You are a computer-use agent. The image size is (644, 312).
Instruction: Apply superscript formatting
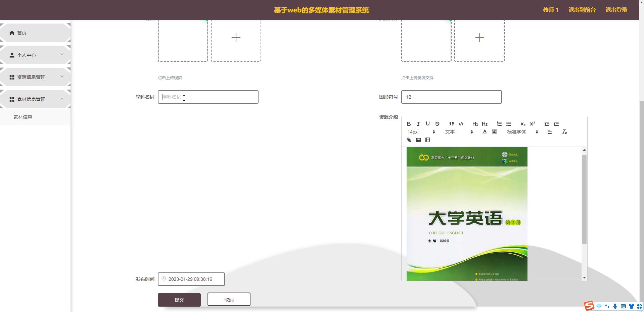pos(532,124)
